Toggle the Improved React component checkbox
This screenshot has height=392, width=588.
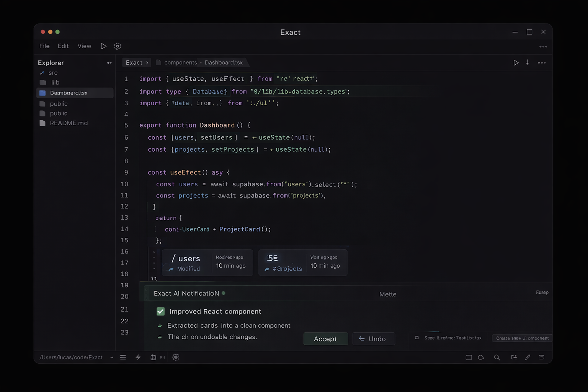161,312
